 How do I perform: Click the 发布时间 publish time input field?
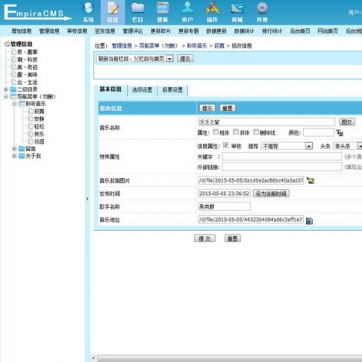224,194
